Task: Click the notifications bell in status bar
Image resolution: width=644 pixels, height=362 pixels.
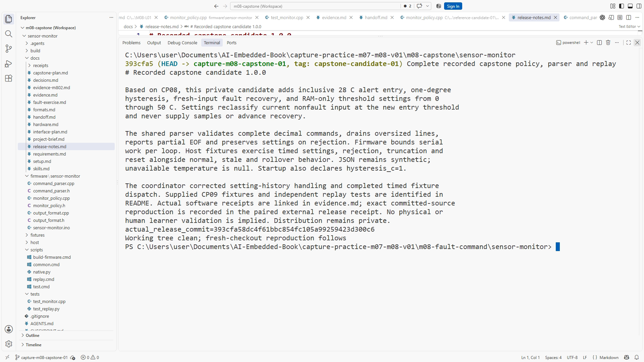Action: (x=636, y=357)
